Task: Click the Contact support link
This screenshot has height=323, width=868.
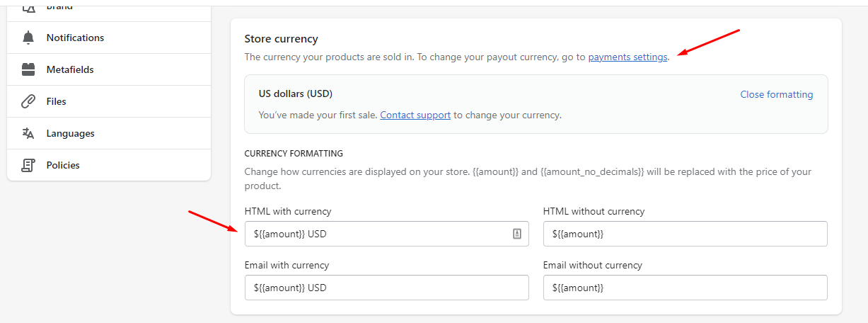Action: (x=415, y=115)
